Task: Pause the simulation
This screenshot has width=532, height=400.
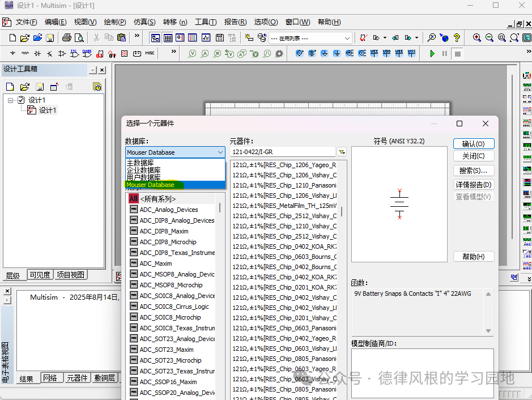Action: (445, 54)
